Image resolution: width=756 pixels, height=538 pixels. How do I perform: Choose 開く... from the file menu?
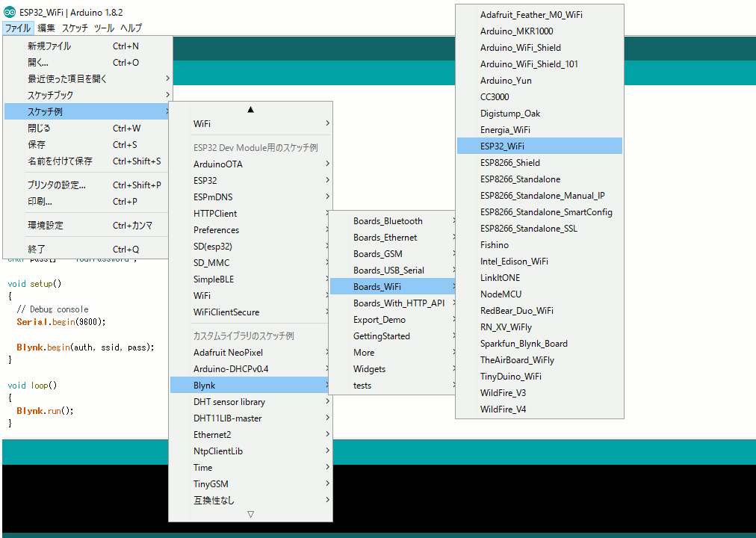tap(87, 63)
